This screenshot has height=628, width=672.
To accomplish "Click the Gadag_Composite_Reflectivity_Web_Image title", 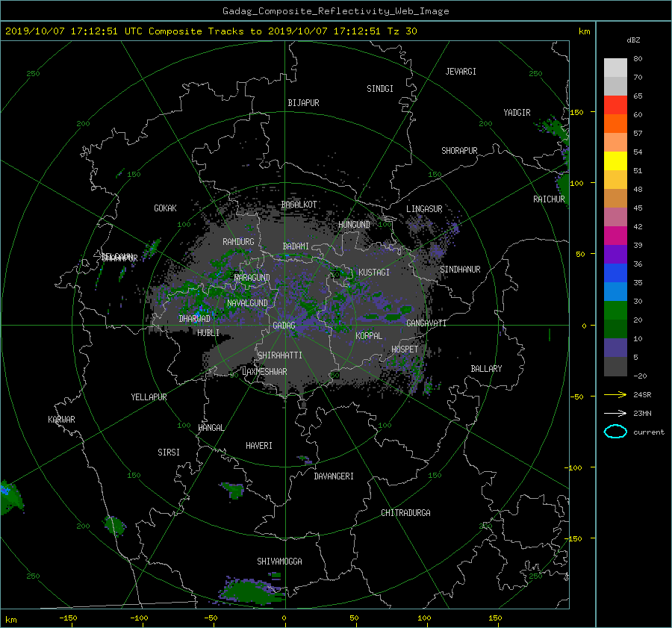I will (335, 11).
